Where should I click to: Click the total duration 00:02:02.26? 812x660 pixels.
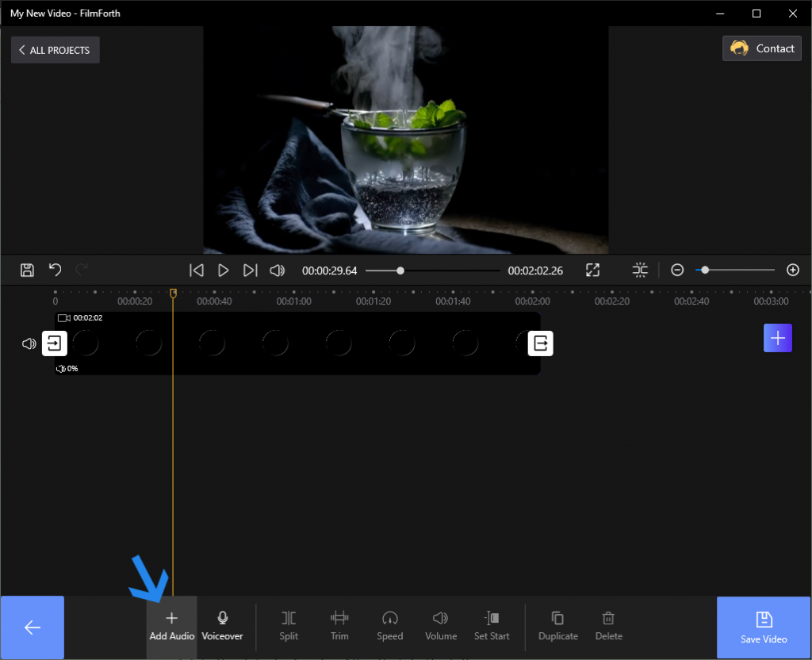pos(535,271)
